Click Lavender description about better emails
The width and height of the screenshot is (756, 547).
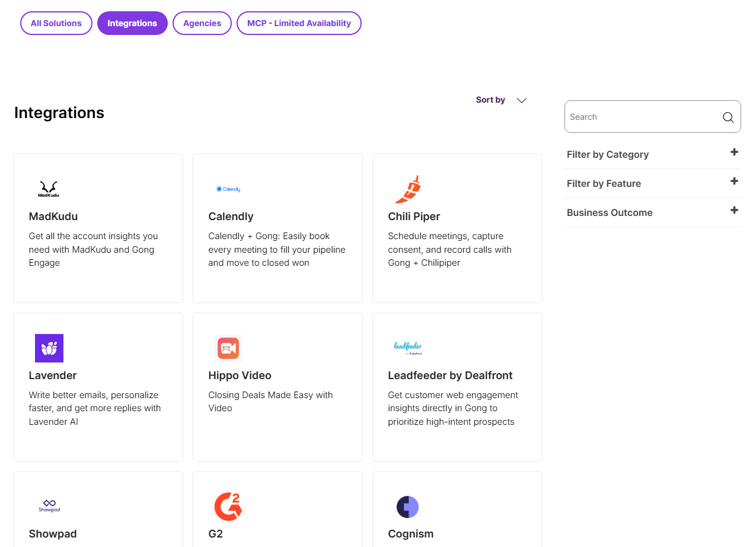pos(95,408)
